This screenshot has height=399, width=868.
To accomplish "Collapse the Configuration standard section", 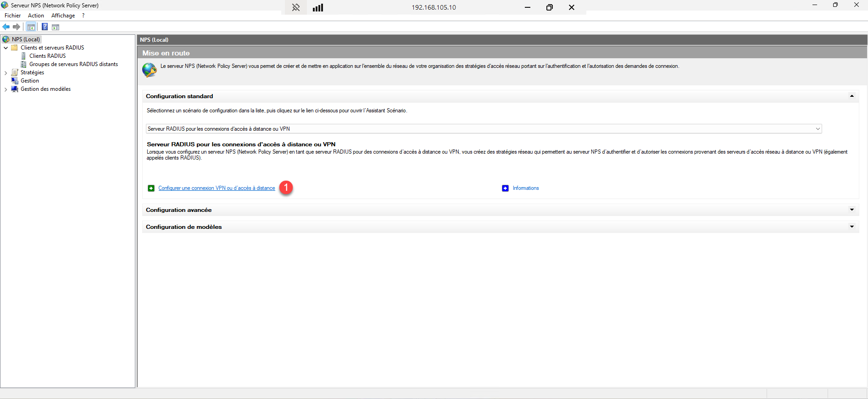I will point(851,96).
